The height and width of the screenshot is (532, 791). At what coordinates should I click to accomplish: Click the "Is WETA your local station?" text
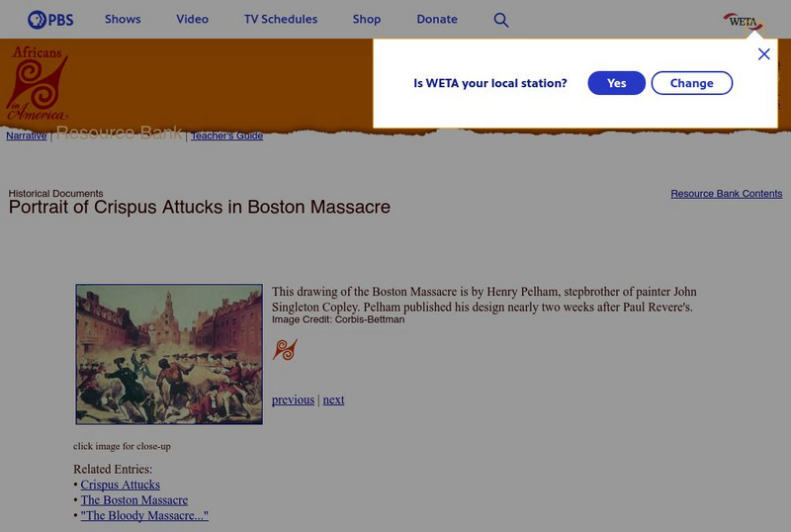click(x=490, y=83)
